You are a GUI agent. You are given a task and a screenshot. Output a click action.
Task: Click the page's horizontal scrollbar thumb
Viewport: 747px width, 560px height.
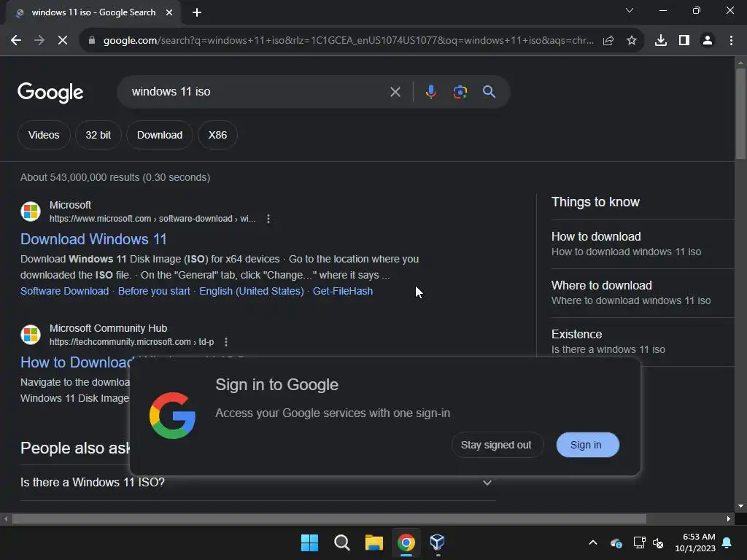(329, 518)
